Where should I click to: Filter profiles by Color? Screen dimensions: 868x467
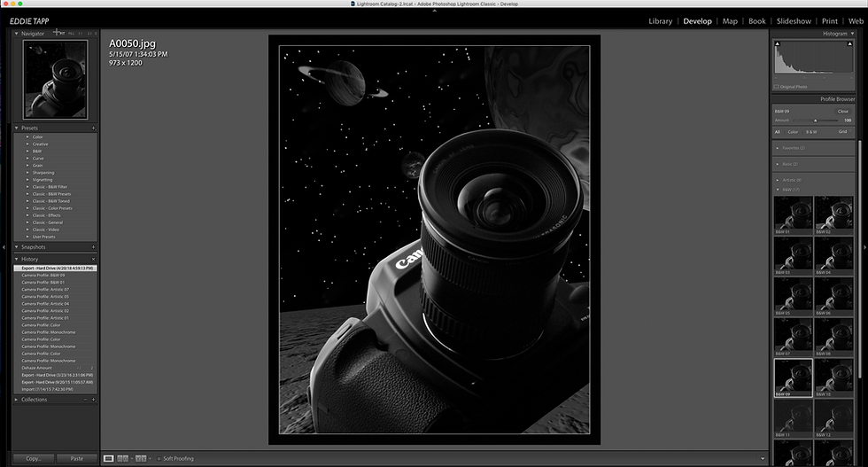(x=793, y=132)
